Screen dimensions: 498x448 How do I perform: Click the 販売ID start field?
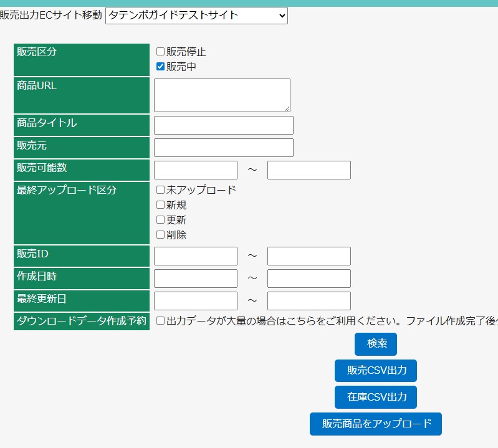195,256
